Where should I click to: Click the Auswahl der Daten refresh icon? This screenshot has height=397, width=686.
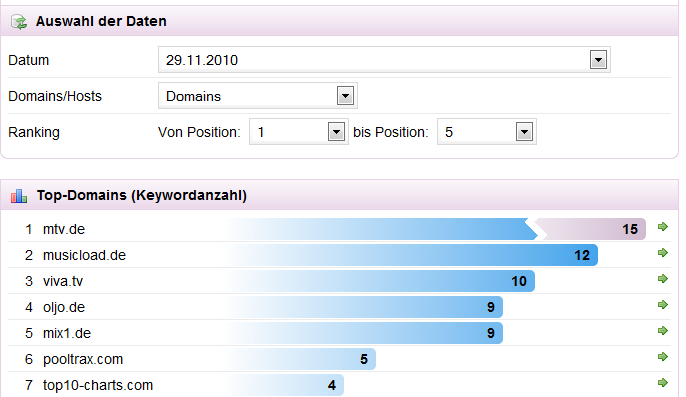19,21
